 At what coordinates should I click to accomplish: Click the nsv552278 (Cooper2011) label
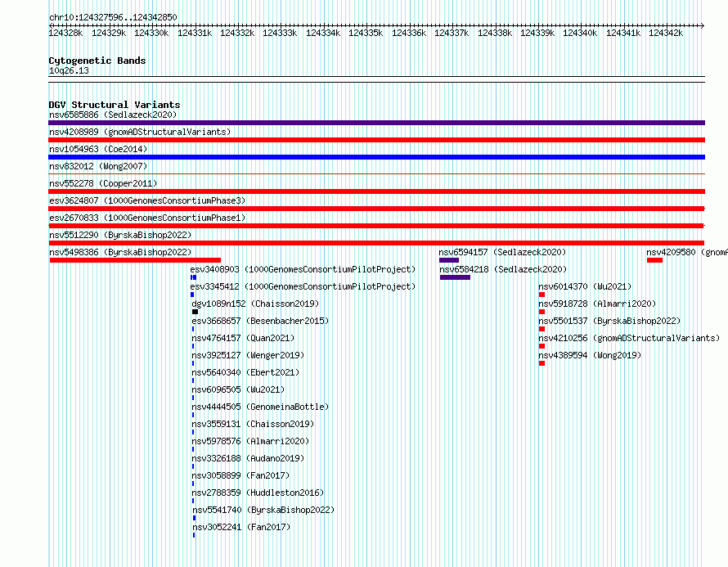pos(103,183)
